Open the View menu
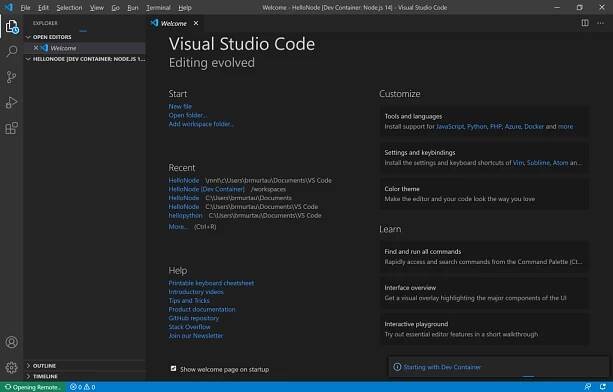The height and width of the screenshot is (392, 613). pos(97,7)
